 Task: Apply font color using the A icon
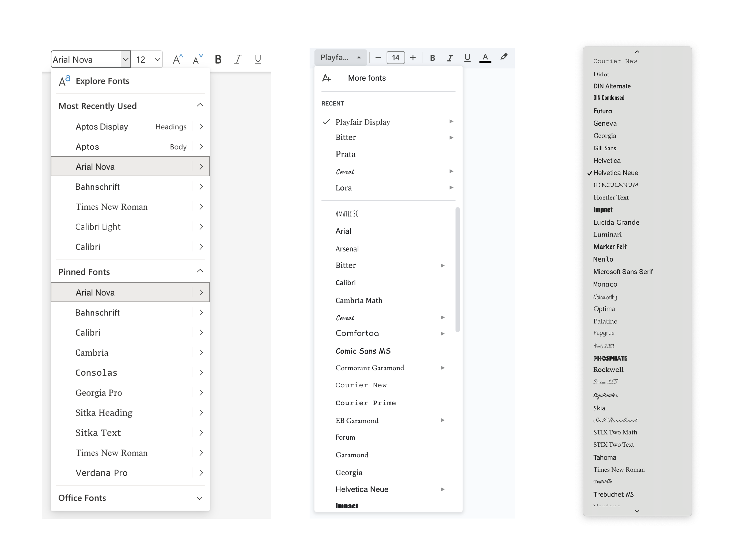click(x=485, y=57)
